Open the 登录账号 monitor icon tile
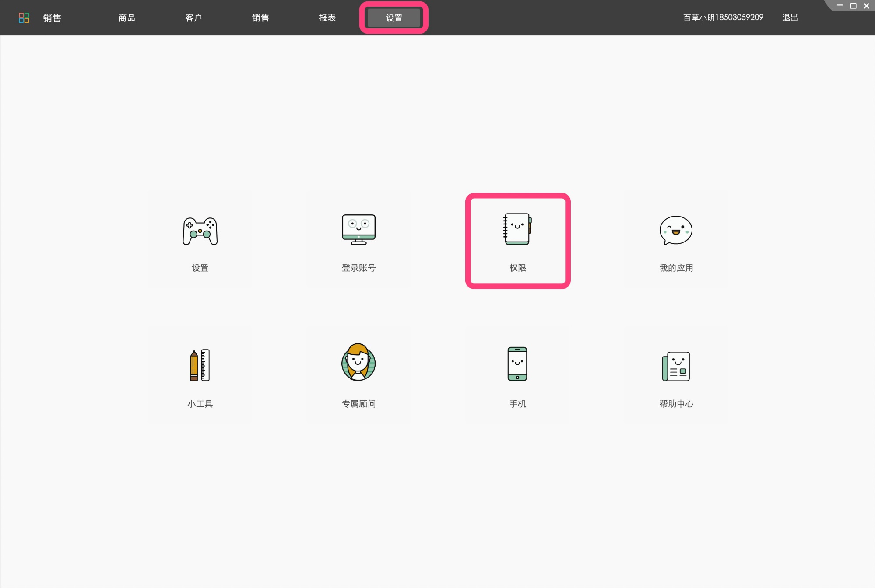 click(358, 239)
